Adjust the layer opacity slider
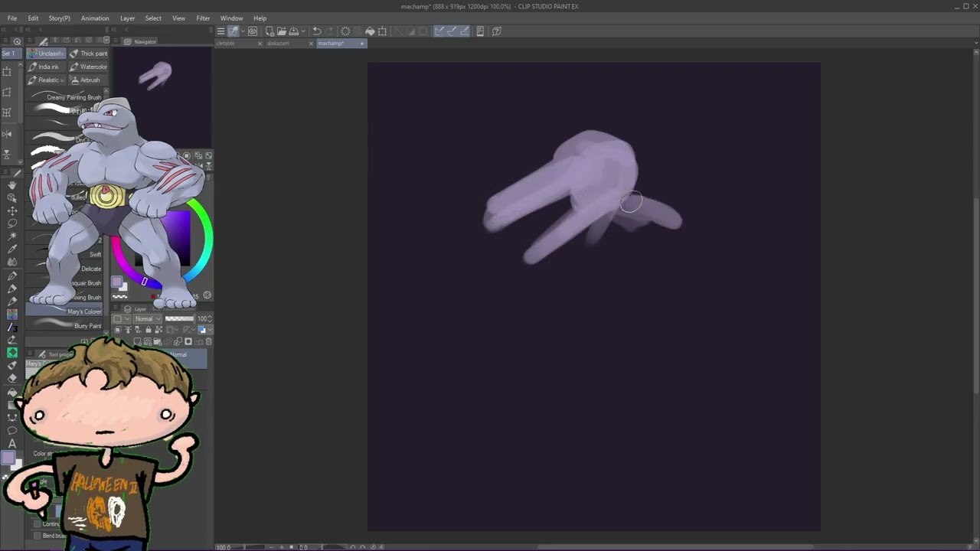The width and height of the screenshot is (980, 551). click(x=180, y=318)
